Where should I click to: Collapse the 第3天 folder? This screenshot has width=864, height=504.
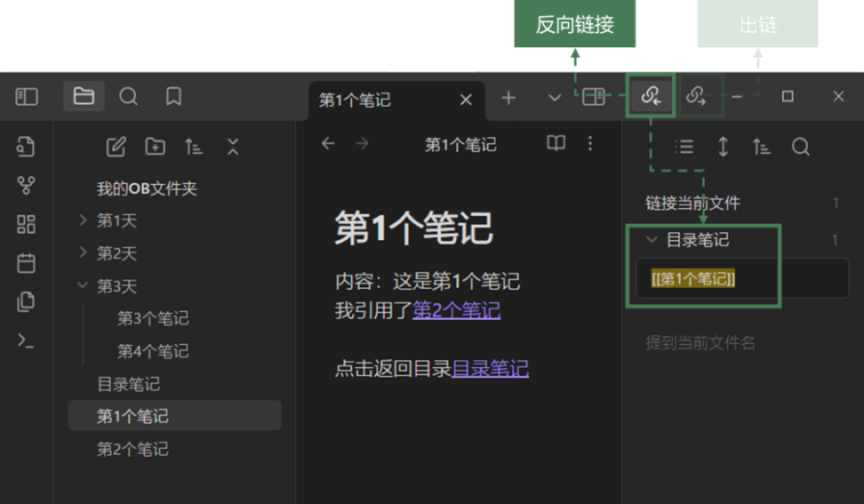[x=83, y=286]
